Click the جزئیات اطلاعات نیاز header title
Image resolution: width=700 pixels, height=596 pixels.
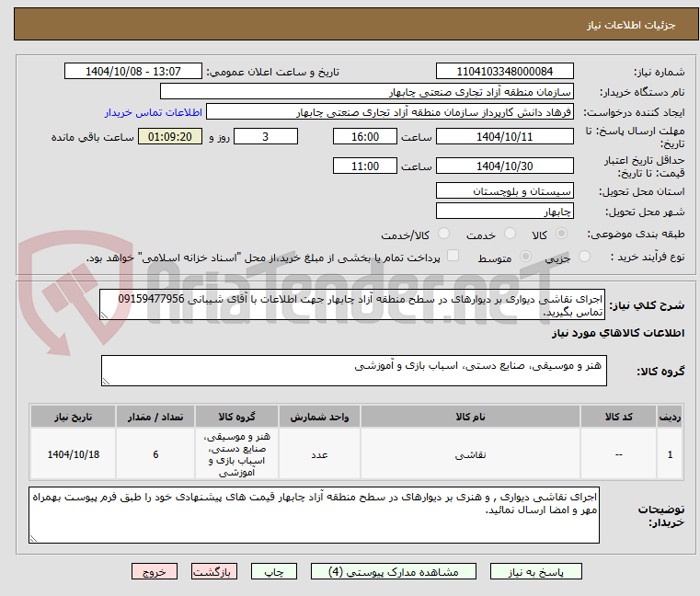631,25
